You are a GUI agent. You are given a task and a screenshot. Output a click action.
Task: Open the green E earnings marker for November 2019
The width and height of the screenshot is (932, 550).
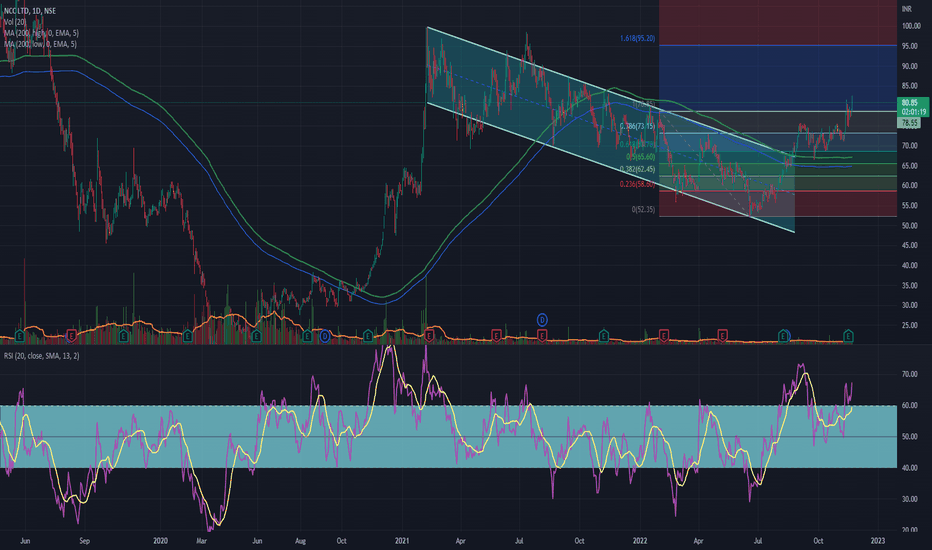click(x=124, y=336)
